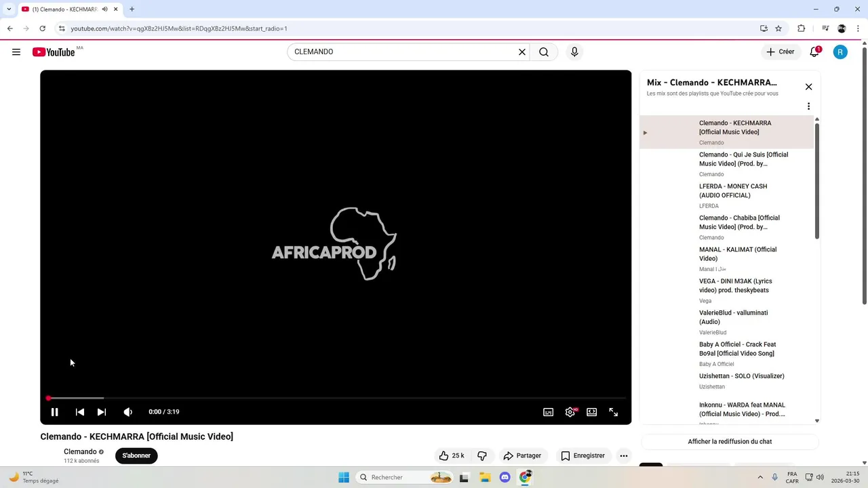Close the Mix playlist panel
The height and width of the screenshot is (488, 868).
click(x=808, y=87)
